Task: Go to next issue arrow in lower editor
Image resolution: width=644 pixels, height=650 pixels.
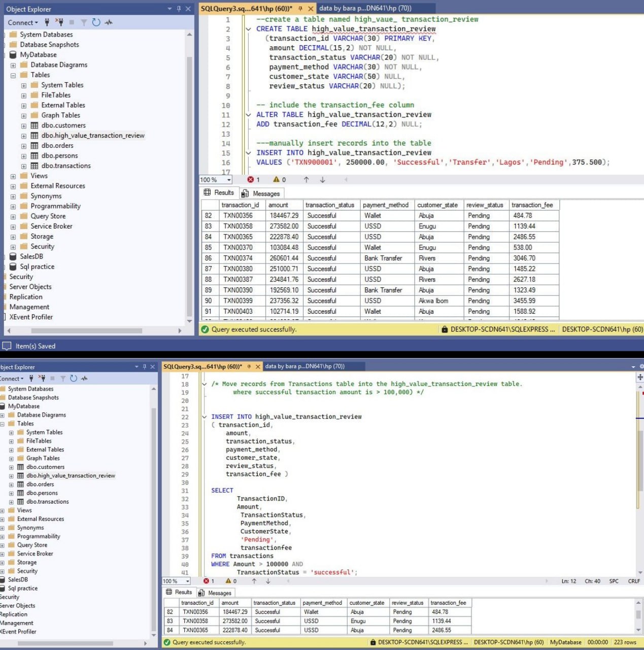Action: tap(268, 581)
